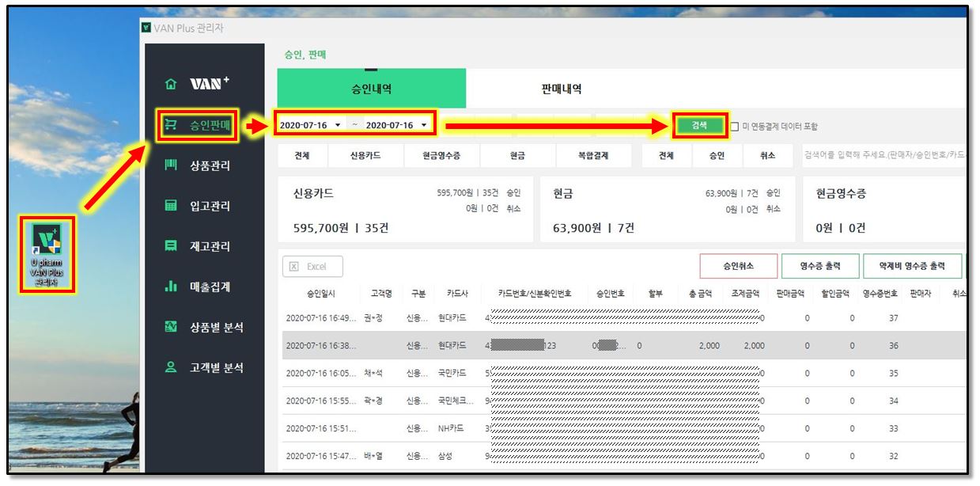This screenshot has width=980, height=486.
Task: Switch to the 승인내역 tab
Action: pyautogui.click(x=371, y=89)
